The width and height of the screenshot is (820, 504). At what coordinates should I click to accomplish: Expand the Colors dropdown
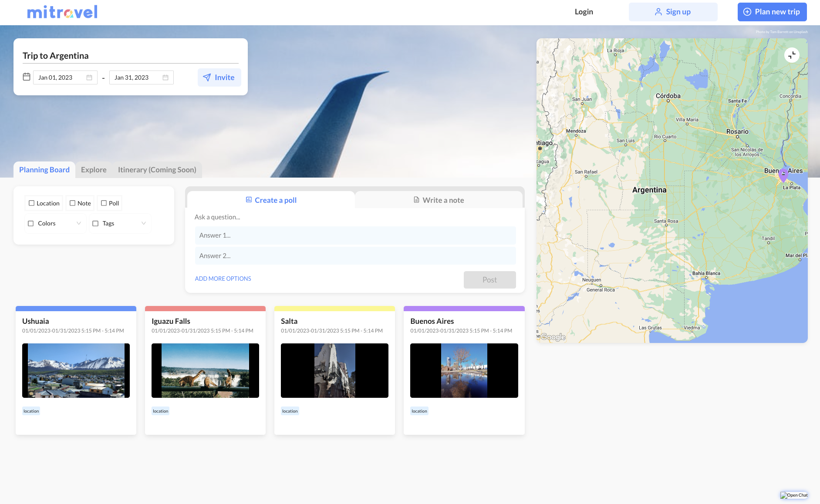pos(79,223)
